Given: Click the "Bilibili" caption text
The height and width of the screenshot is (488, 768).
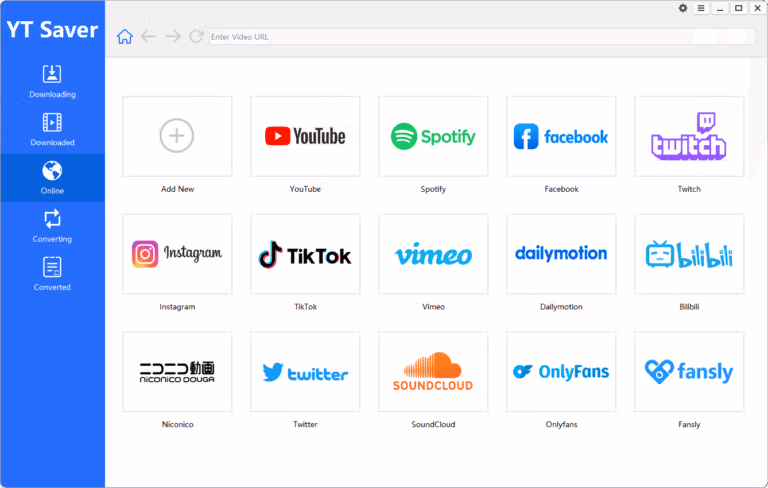Looking at the screenshot, I should pos(689,307).
